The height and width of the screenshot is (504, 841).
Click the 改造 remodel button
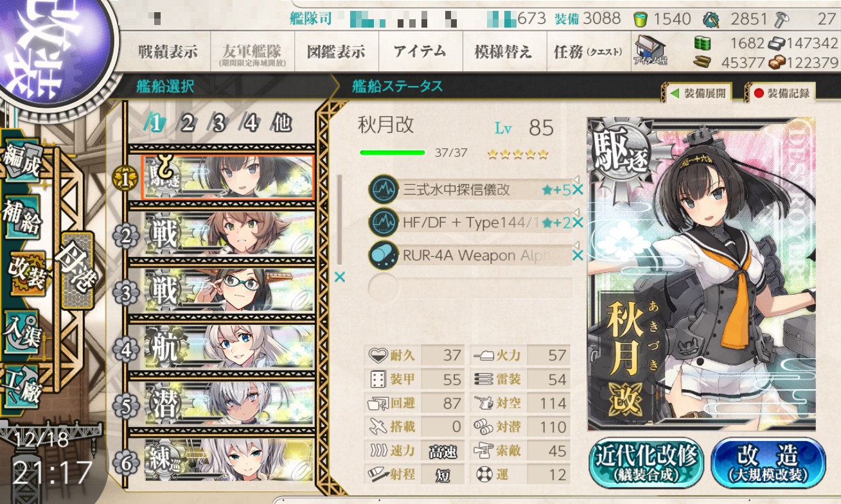(x=768, y=463)
